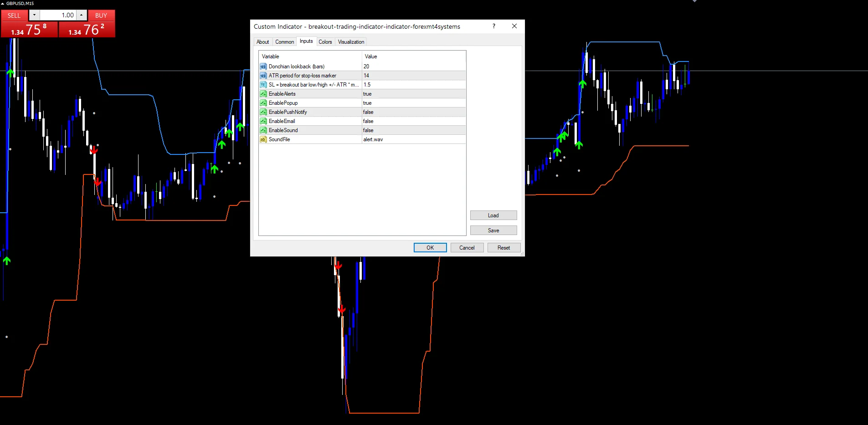
Task: Select the Inputs tab
Action: click(306, 41)
